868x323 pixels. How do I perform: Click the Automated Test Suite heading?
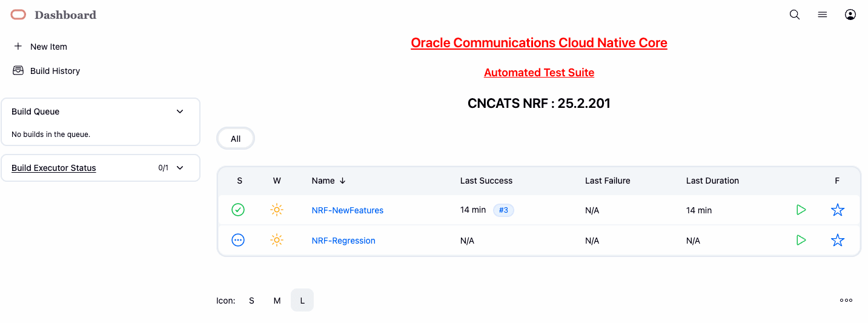pyautogui.click(x=539, y=73)
